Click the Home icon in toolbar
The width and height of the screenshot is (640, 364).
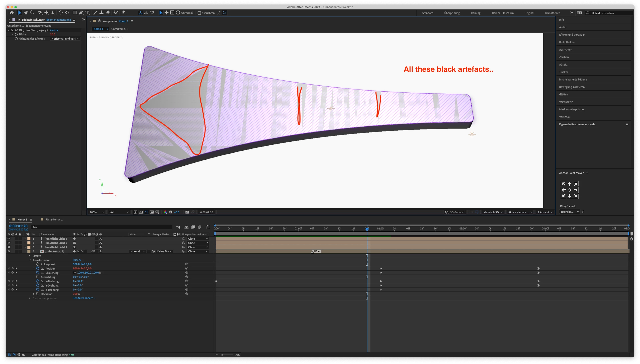(11, 12)
